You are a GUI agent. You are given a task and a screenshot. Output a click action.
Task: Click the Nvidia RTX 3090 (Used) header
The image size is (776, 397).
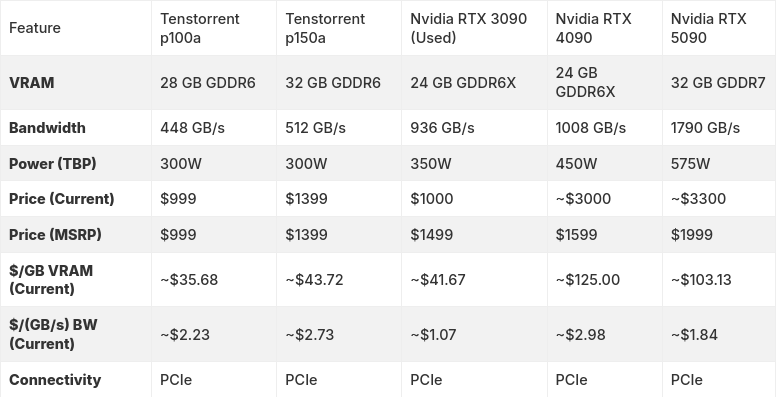(468, 28)
